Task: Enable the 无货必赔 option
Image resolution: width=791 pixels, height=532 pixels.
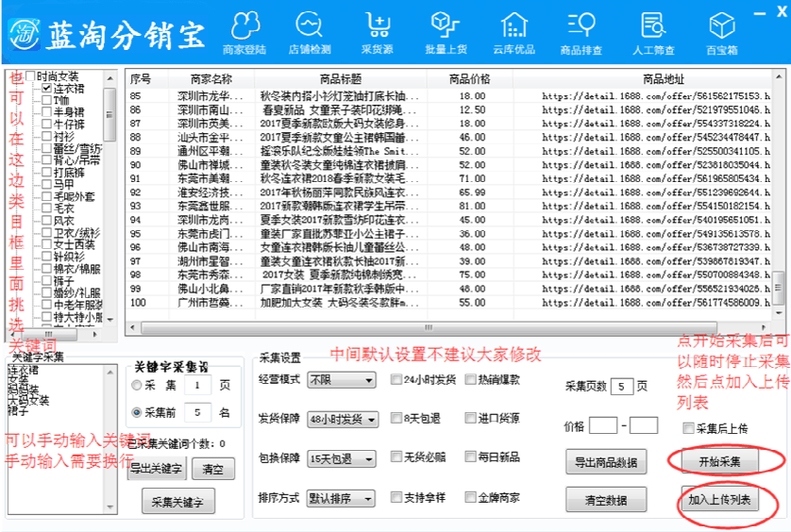Action: coord(396,457)
